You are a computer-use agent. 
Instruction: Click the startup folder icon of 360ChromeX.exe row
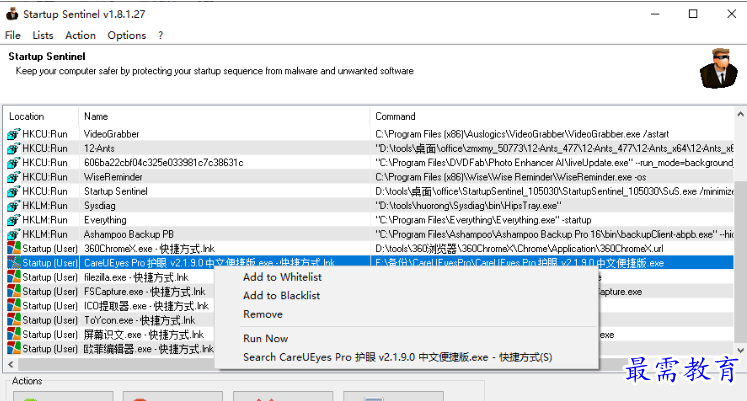14,248
